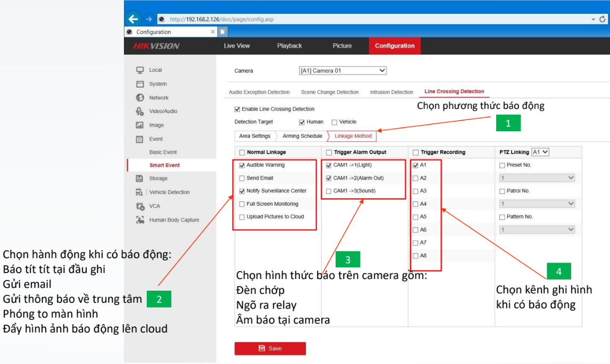Open the Preset No. value dropdown
This screenshot has width=610, height=364.
click(x=537, y=178)
